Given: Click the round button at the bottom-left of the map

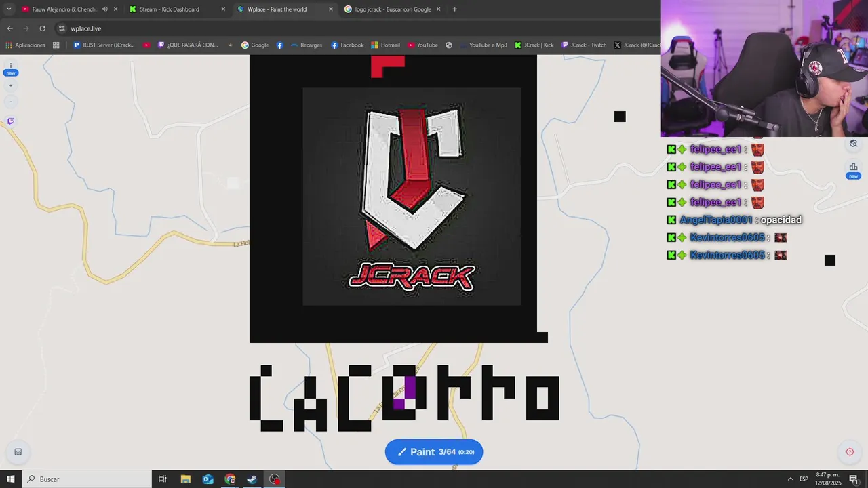Looking at the screenshot, I should [x=18, y=452].
